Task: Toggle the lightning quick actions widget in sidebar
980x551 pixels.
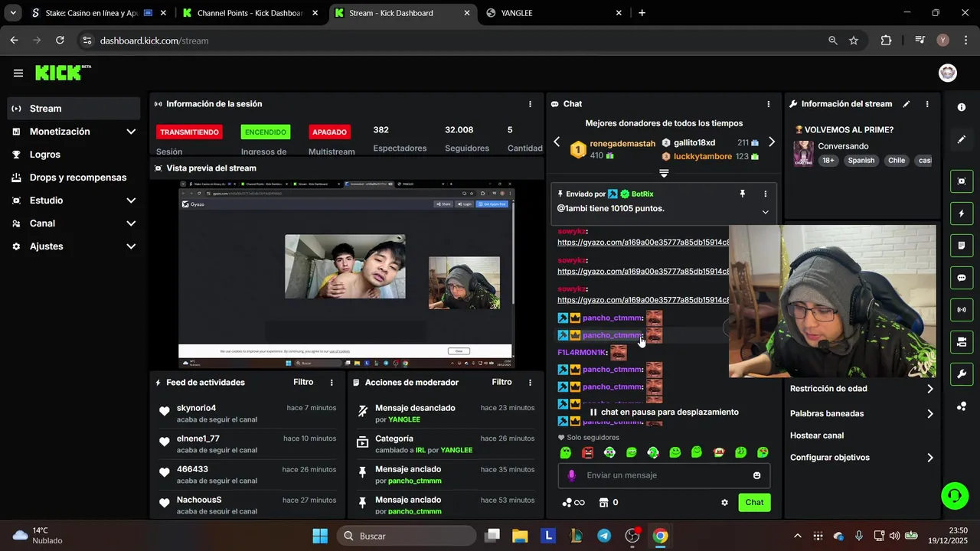Action: point(962,214)
